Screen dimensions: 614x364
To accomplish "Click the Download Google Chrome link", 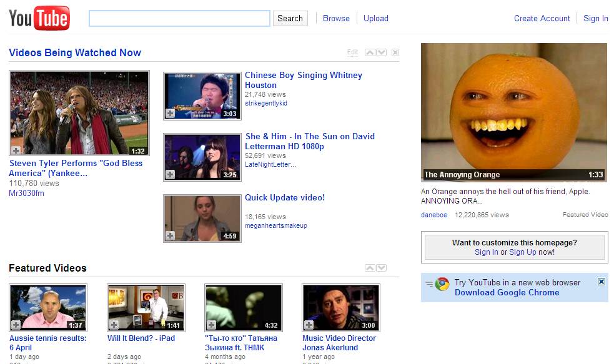I will 507,292.
